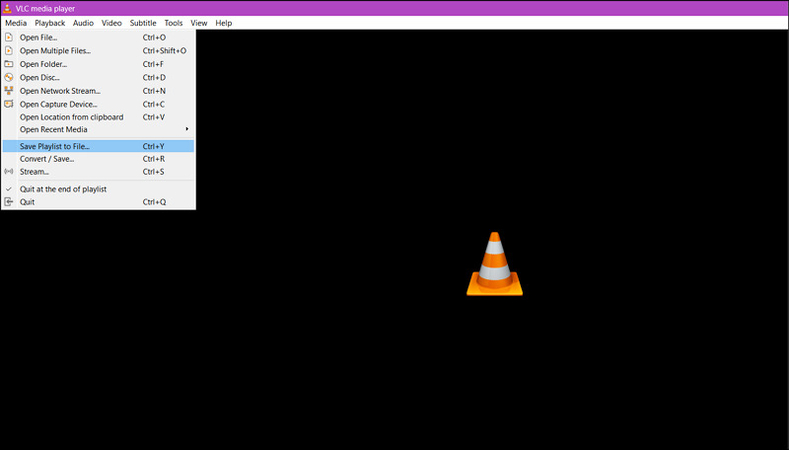Open the Subtitle menu
The height and width of the screenshot is (450, 789).
tap(143, 23)
